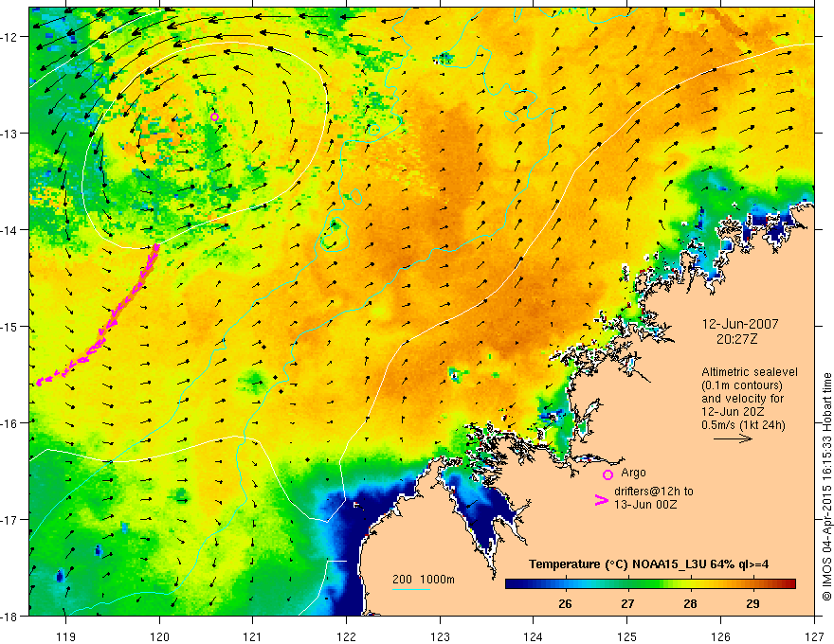
Task: Click the '0.5m/s (1kt 24h)' text
Action: (743, 424)
